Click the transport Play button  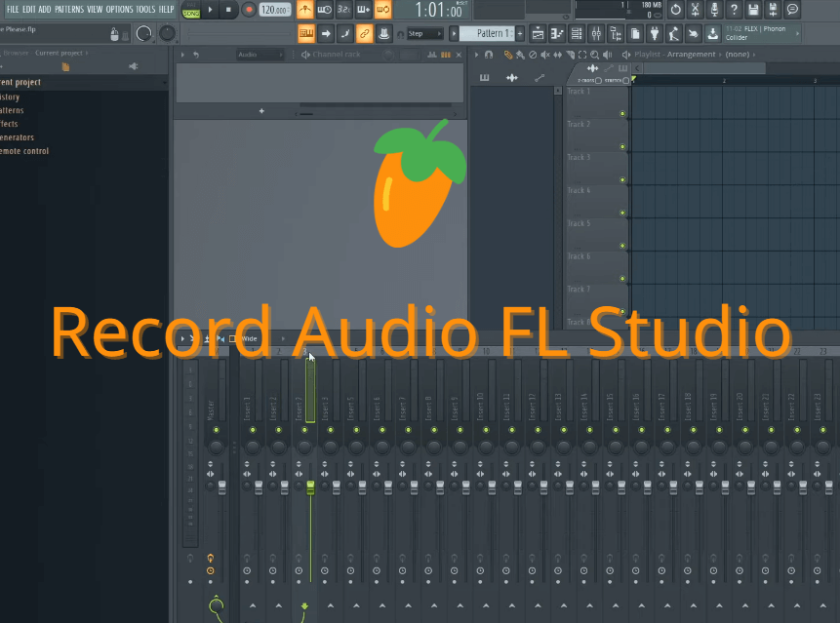click(x=210, y=10)
